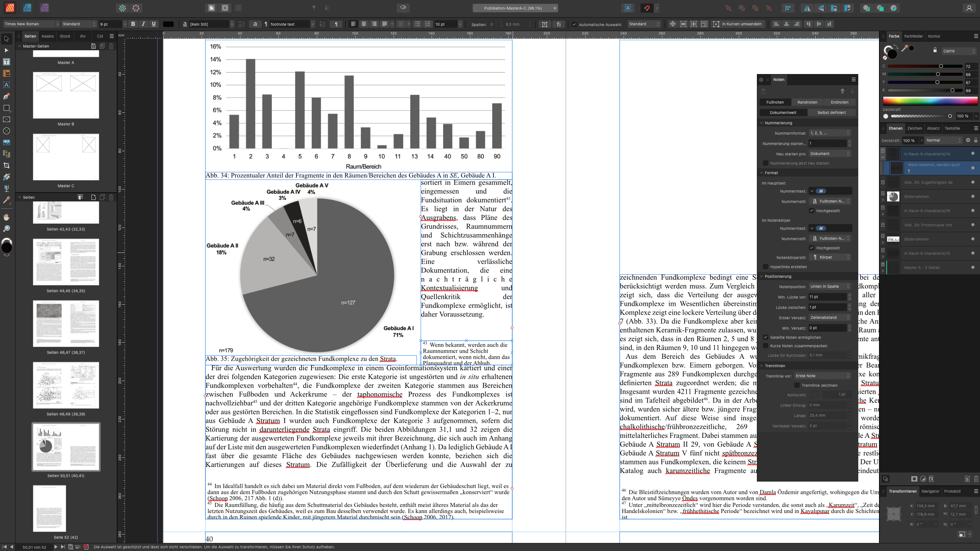
Task: Enable Nummerierung jetzt neu starten
Action: tap(765, 163)
